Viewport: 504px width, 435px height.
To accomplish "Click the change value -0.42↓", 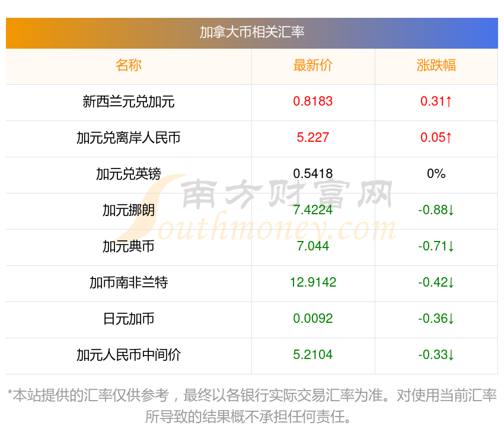I will 436,282.
